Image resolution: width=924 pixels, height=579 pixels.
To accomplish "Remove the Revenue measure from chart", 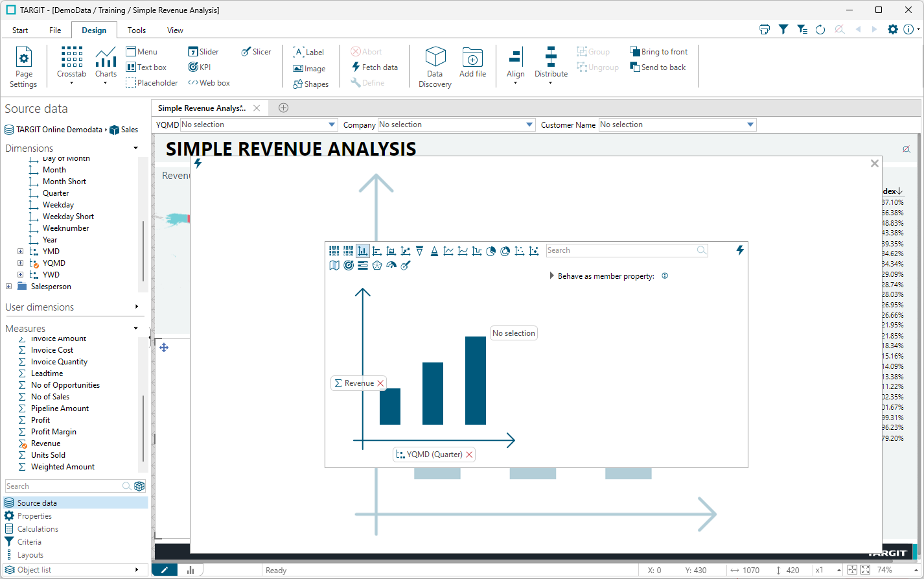I will point(380,383).
